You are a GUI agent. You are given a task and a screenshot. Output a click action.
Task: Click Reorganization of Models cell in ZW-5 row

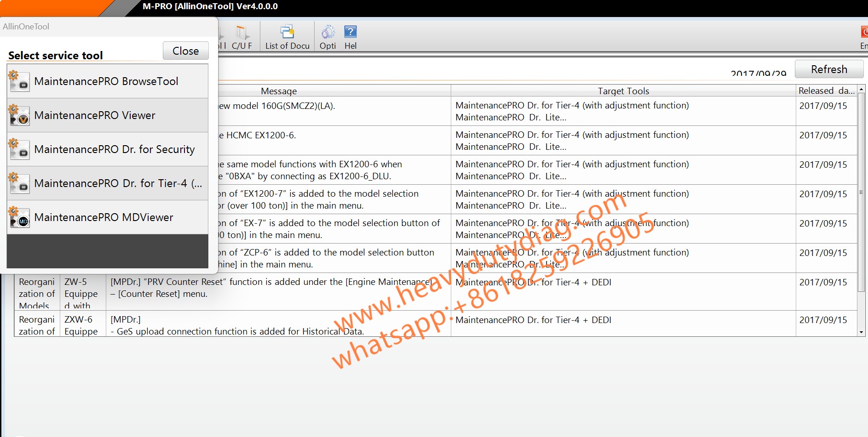[37, 292]
